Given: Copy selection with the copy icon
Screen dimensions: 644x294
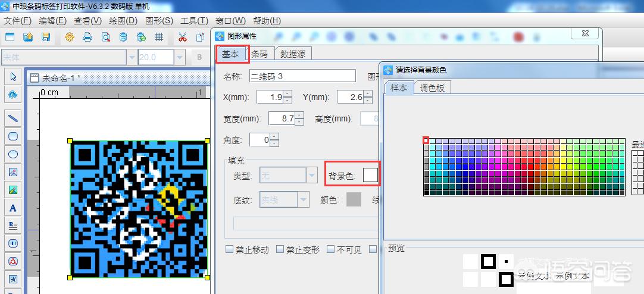Looking at the screenshot, I should pyautogui.click(x=200, y=37).
